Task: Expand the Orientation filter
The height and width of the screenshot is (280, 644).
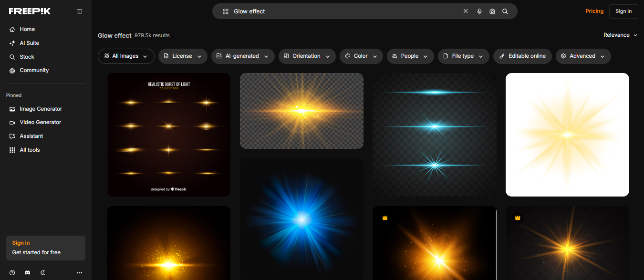Action: (307, 56)
